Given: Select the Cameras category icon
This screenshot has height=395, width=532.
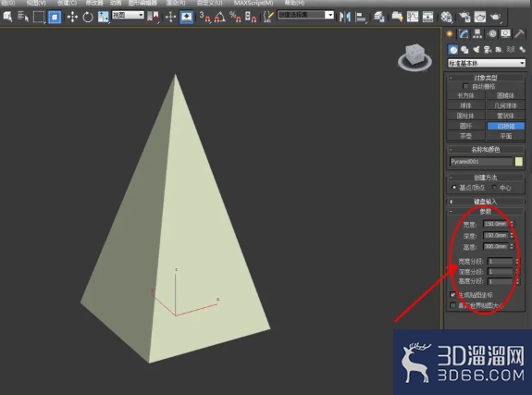Looking at the screenshot, I should pyautogui.click(x=488, y=50).
